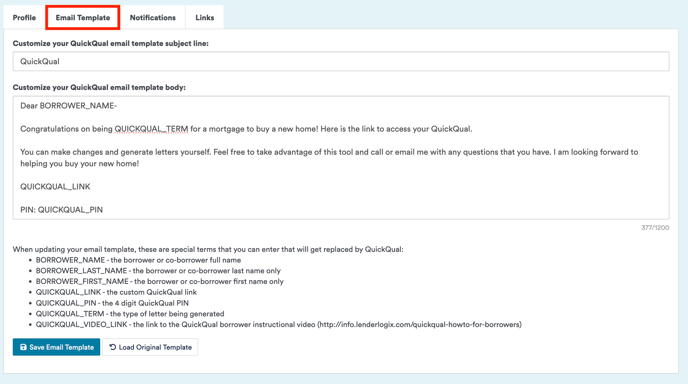Click the underlined QUICKQUAL_TERM word in body
This screenshot has height=384, width=688.
(151, 129)
